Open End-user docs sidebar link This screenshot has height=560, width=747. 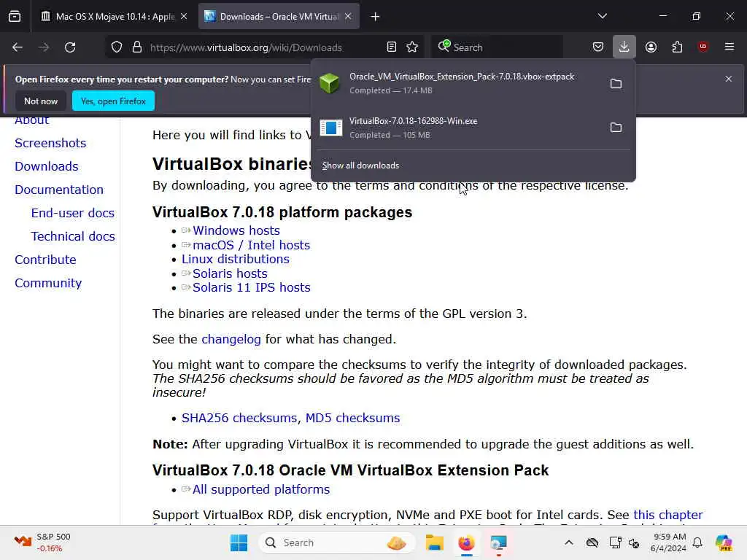click(73, 214)
